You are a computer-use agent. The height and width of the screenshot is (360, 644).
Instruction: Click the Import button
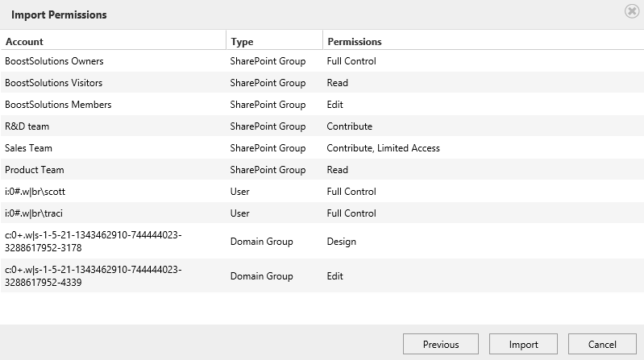click(523, 344)
